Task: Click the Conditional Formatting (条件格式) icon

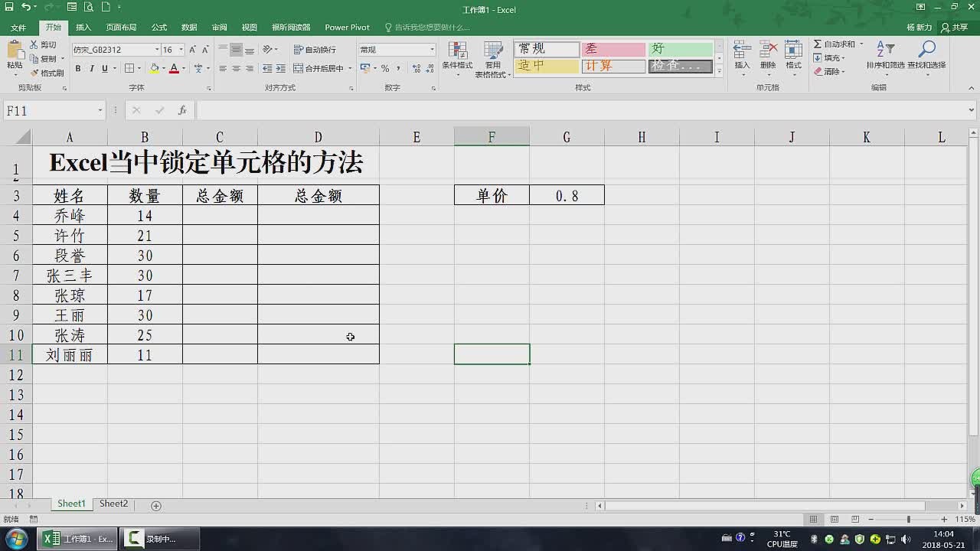Action: point(458,50)
